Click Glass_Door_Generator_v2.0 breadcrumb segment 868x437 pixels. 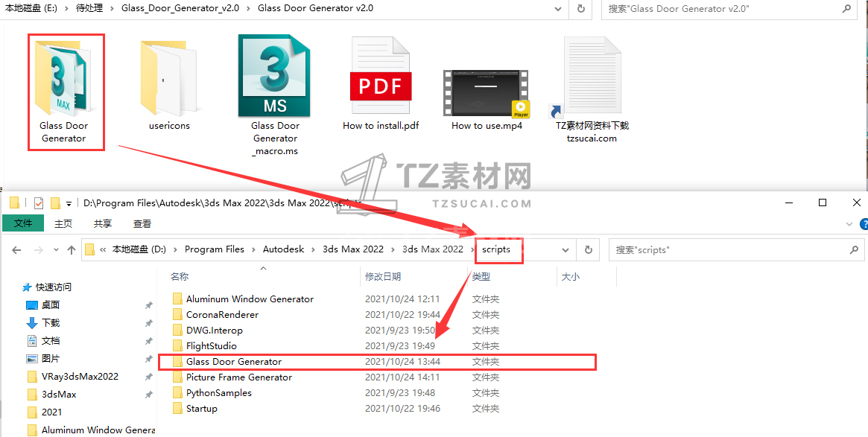180,8
